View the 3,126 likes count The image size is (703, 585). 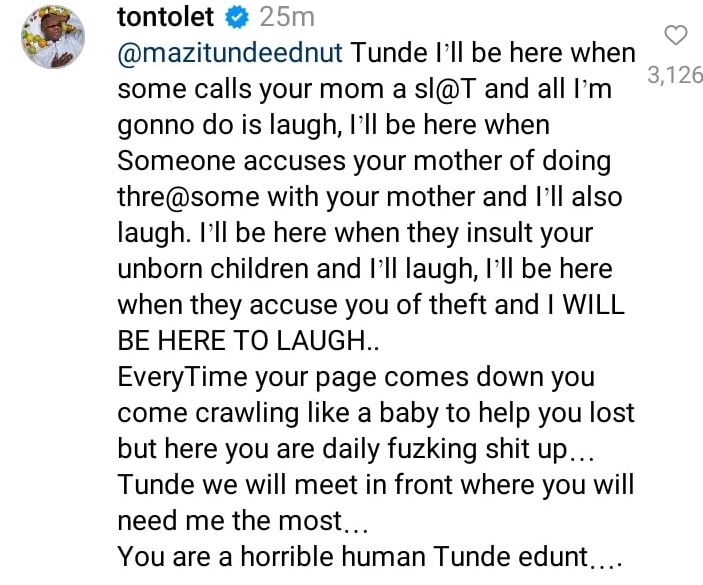click(676, 75)
